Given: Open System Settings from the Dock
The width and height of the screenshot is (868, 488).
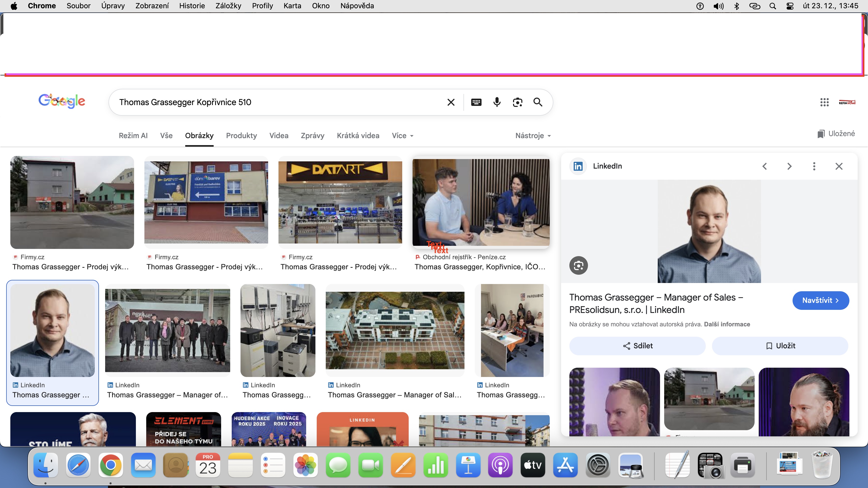Looking at the screenshot, I should 598,465.
